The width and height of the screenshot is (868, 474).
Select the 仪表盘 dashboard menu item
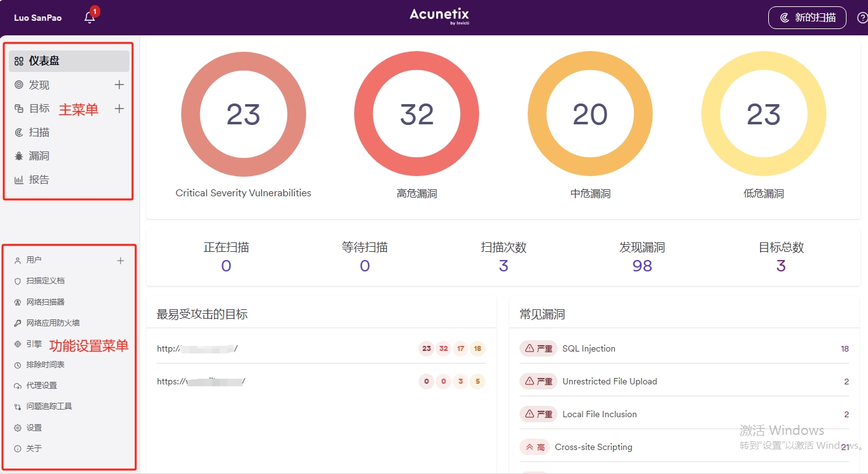tap(69, 61)
